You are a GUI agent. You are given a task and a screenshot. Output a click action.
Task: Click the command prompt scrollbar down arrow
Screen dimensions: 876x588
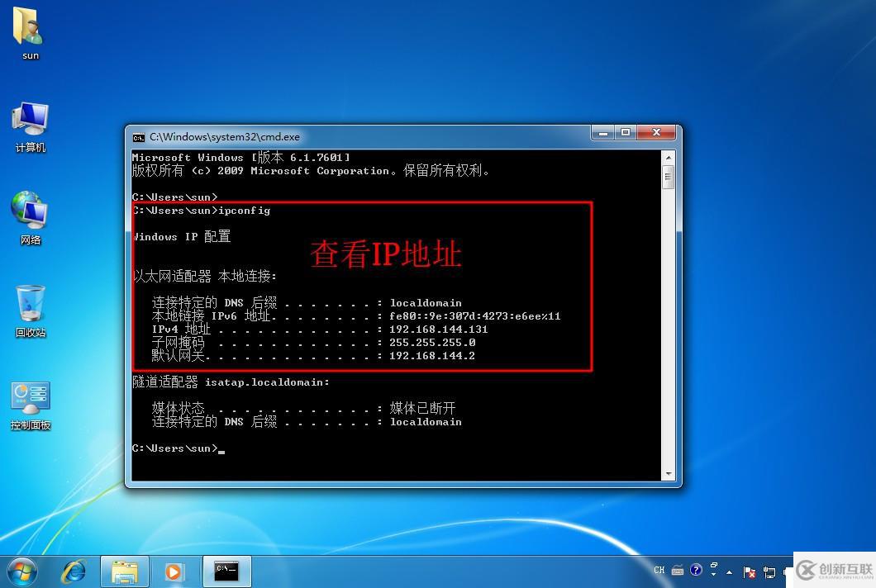[x=669, y=475]
